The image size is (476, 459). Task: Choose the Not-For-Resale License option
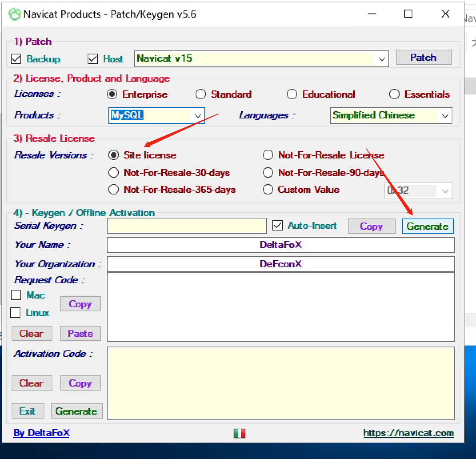tap(268, 155)
